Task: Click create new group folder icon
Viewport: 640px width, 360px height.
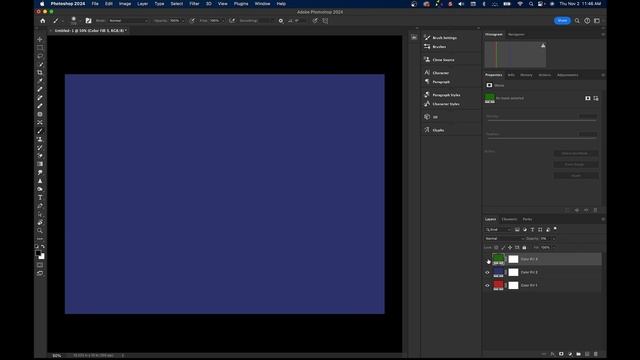Action: click(578, 354)
